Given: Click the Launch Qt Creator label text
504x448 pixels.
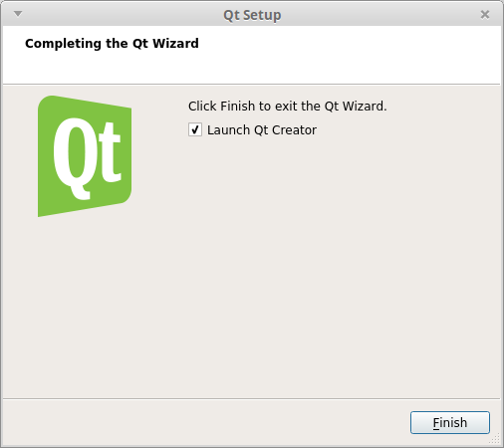Looking at the screenshot, I should [262, 130].
